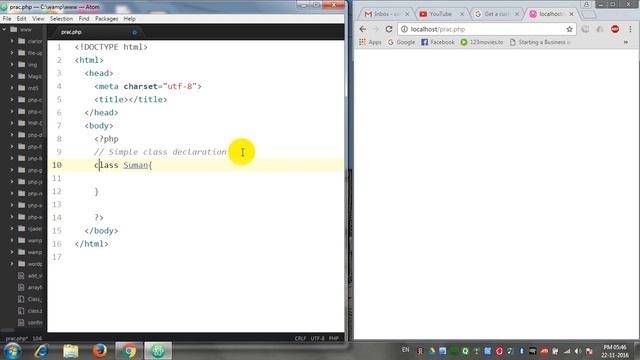The height and width of the screenshot is (360, 640).
Task: Switch to Chrome via taskbar
Action: pyautogui.click(x=128, y=351)
